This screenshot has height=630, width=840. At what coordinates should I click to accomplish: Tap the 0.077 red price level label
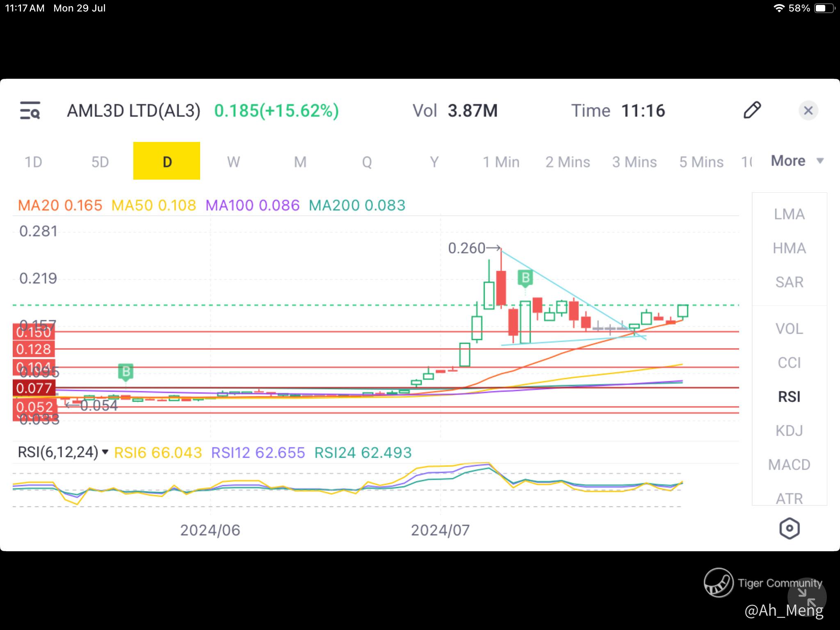point(34,388)
